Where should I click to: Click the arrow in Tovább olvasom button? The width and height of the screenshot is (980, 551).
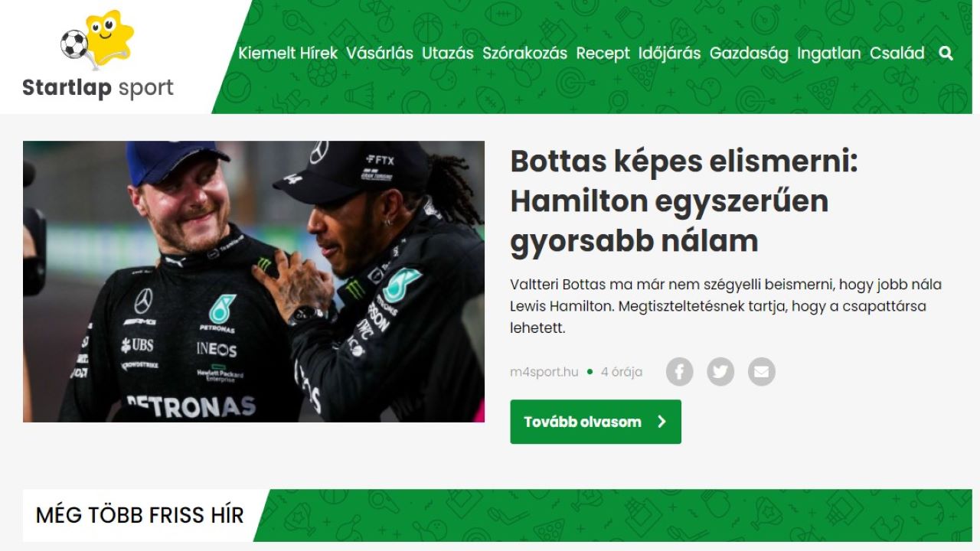click(662, 422)
